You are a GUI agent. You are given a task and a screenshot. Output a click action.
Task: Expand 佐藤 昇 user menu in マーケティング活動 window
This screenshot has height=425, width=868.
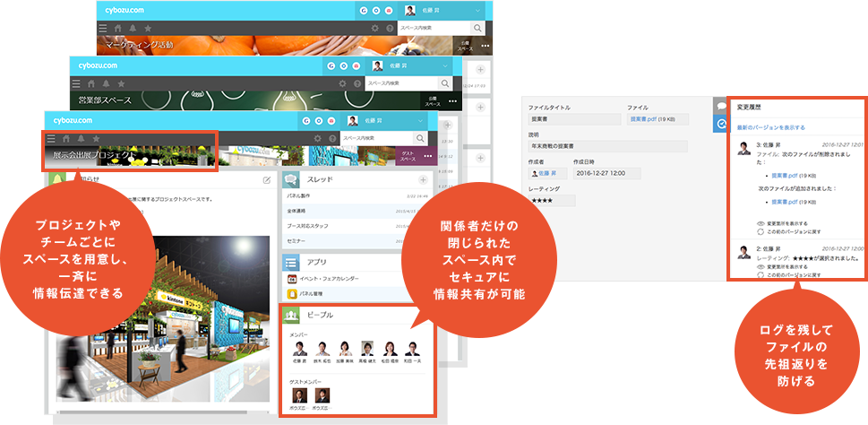click(478, 11)
